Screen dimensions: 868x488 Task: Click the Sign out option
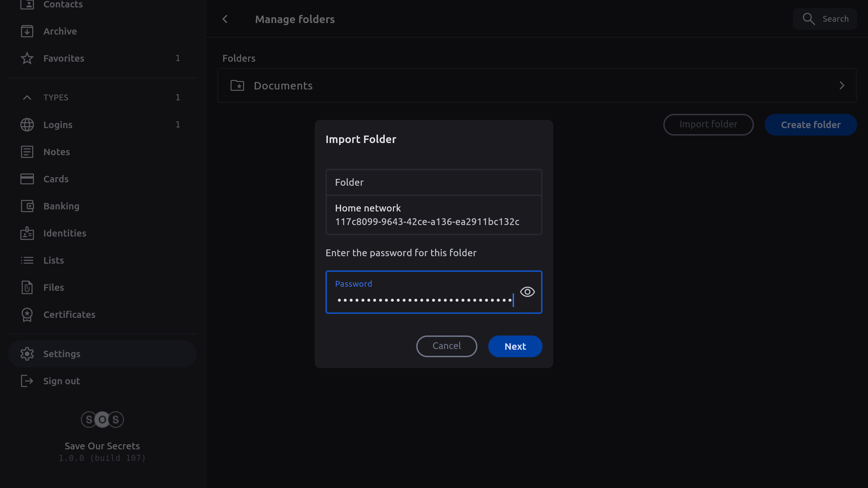click(62, 381)
